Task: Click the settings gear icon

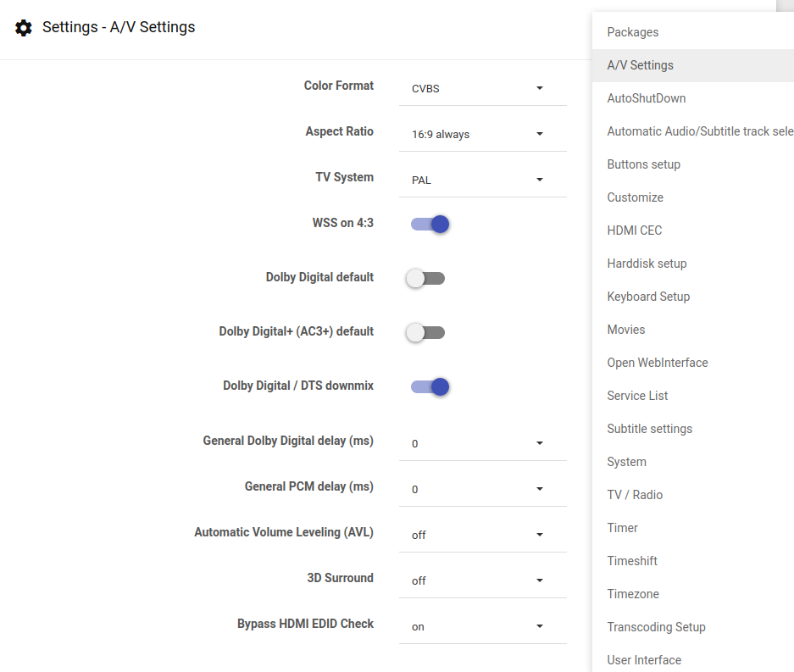Action: (25, 28)
